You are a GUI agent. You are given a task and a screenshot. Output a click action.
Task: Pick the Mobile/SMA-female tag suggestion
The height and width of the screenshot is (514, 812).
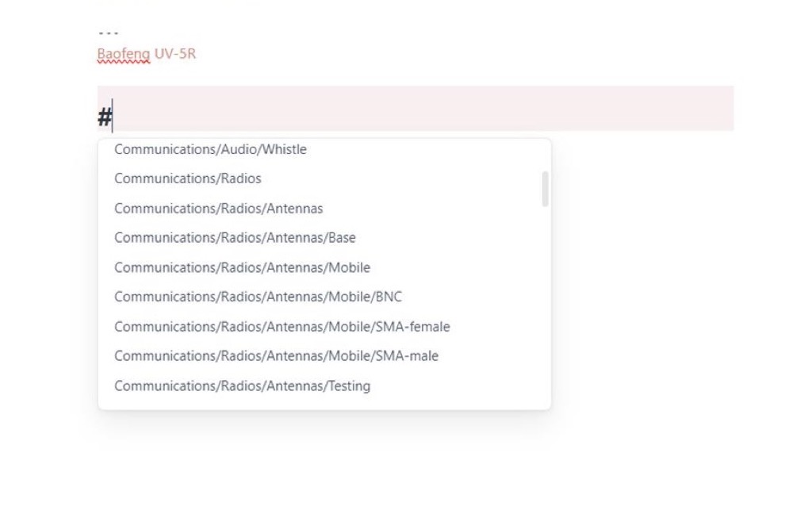282,327
